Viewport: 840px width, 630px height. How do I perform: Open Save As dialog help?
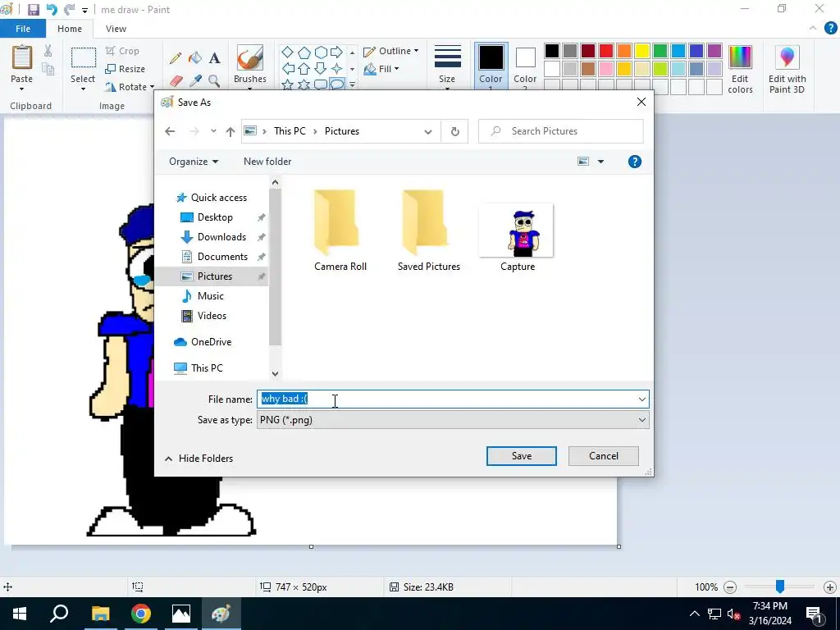click(x=635, y=162)
